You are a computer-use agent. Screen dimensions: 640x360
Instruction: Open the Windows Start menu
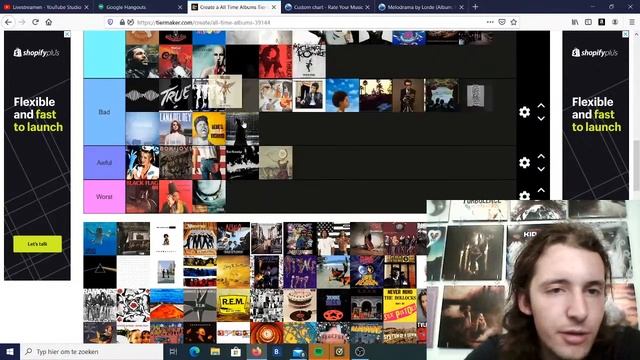[10, 351]
